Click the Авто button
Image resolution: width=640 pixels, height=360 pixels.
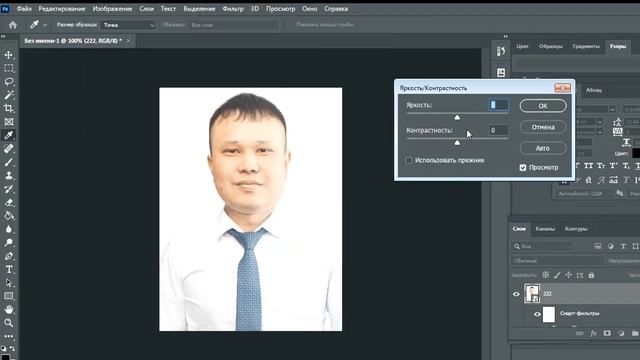pyautogui.click(x=543, y=148)
